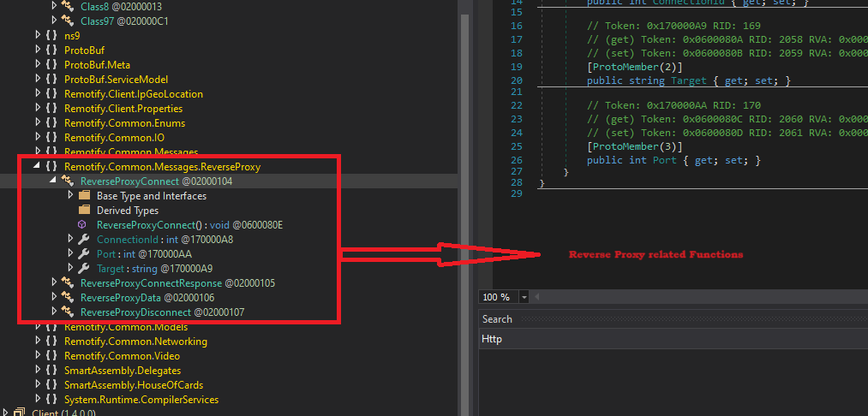The image size is (868, 416).
Task: Collapse the ReverseProxyConnect class node
Action: click(54, 181)
